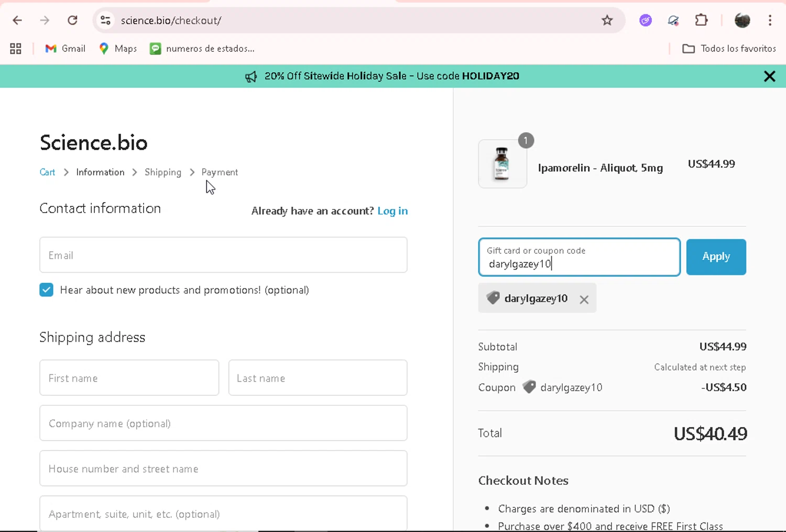Focus the Gift card or coupon code field
The image size is (786, 532).
click(580, 257)
